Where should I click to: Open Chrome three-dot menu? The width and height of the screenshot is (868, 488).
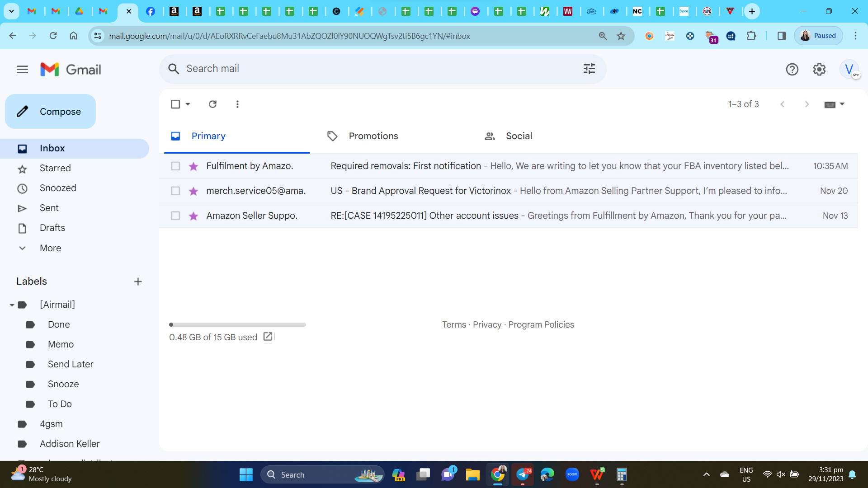[855, 36]
